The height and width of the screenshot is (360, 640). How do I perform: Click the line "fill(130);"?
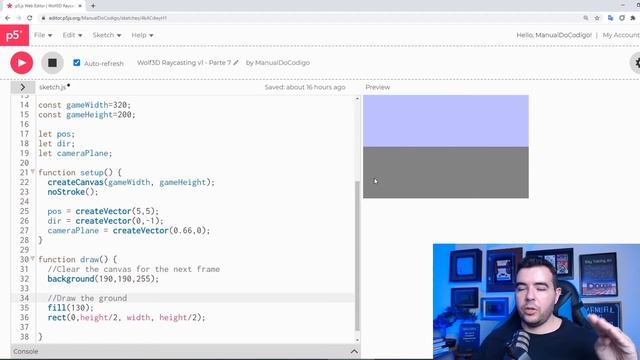click(70, 308)
